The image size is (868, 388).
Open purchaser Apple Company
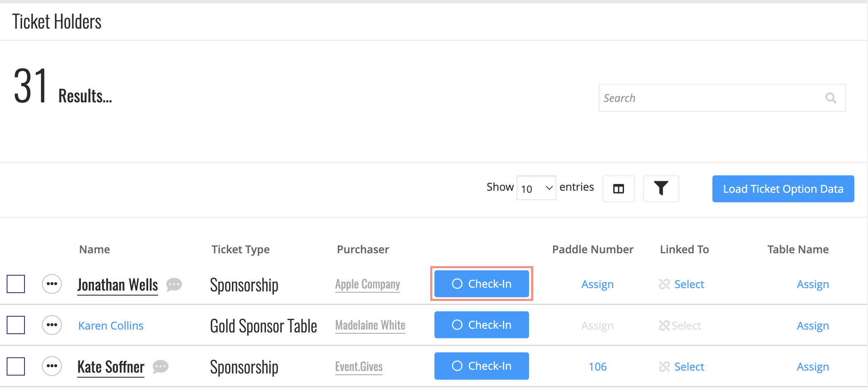coord(368,284)
